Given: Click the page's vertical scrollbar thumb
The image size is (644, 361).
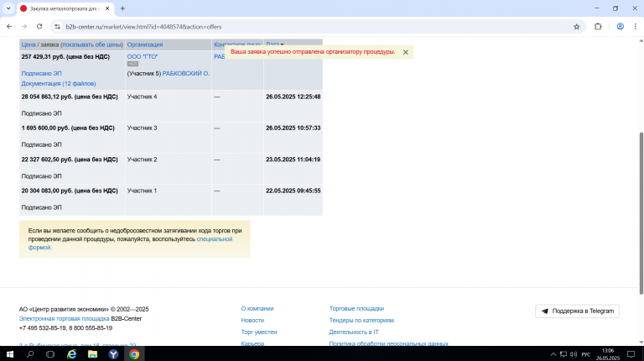Looking at the screenshot, I should pyautogui.click(x=641, y=213).
